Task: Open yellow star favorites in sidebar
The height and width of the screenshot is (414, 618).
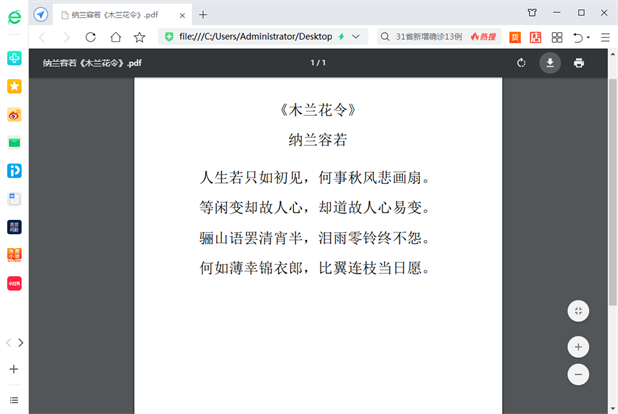Action: 14,87
